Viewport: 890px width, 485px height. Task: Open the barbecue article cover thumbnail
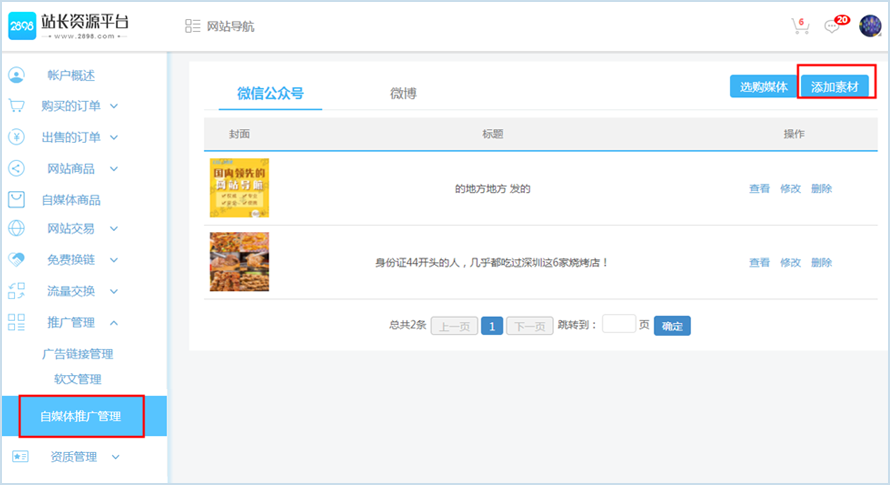point(239,262)
